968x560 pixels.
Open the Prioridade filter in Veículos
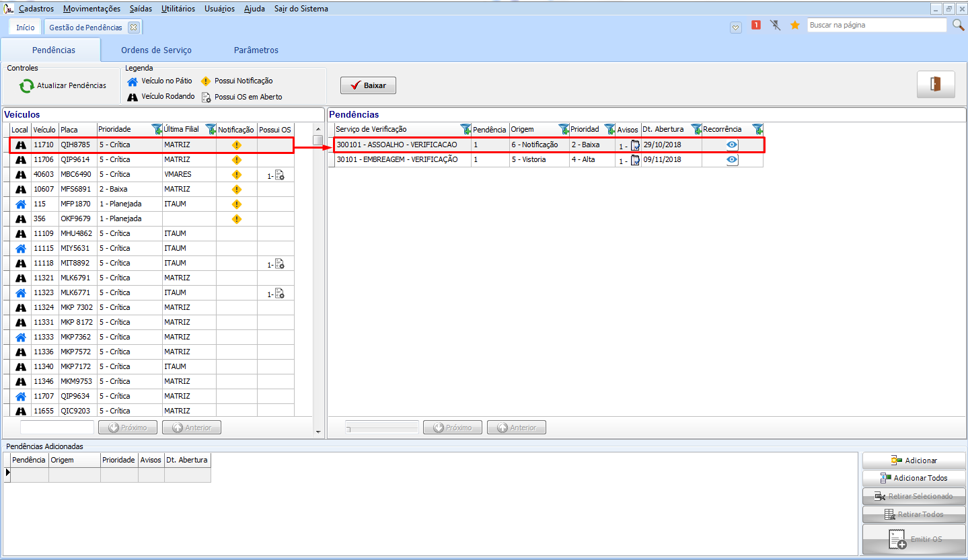tap(157, 129)
